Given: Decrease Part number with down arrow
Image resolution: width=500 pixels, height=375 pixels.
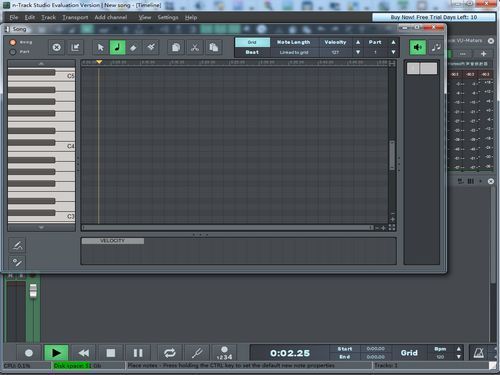Looking at the screenshot, I should click(x=393, y=52).
